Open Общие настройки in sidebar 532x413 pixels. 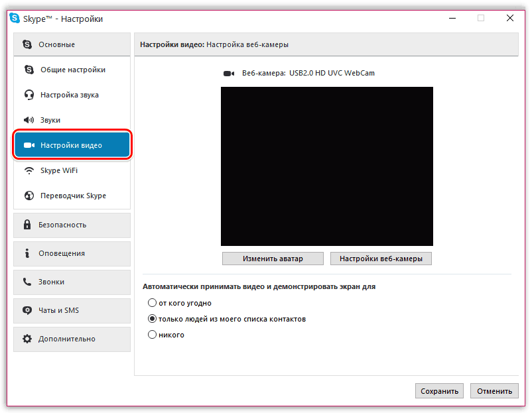(x=72, y=70)
